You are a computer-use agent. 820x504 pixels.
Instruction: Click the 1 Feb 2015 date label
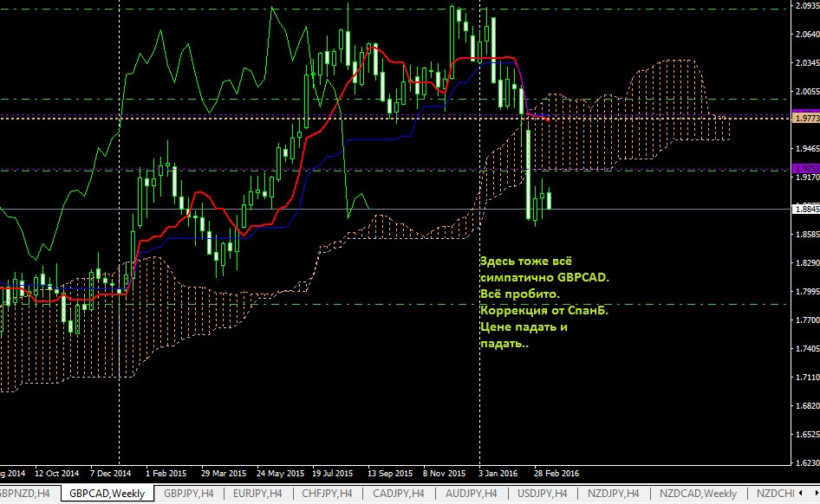166,473
